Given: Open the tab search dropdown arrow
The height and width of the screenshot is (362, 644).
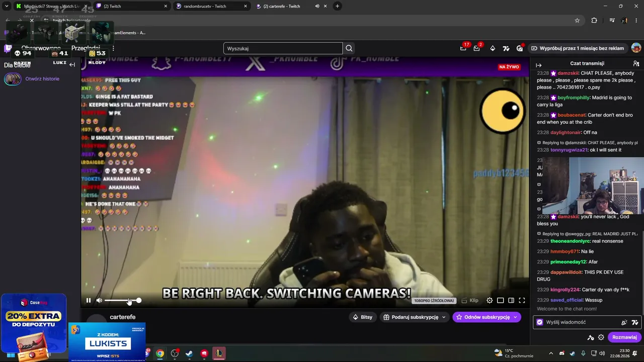Looking at the screenshot, I should (x=7, y=6).
